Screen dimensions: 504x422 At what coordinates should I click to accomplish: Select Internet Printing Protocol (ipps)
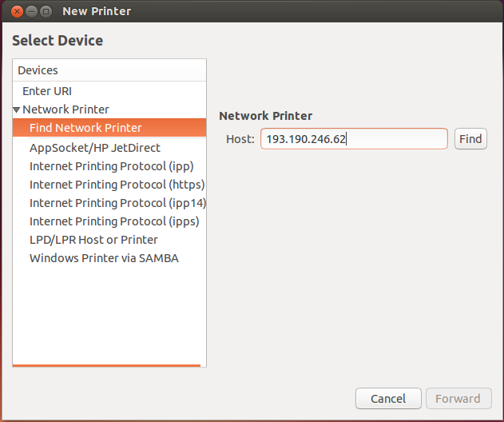pos(114,221)
